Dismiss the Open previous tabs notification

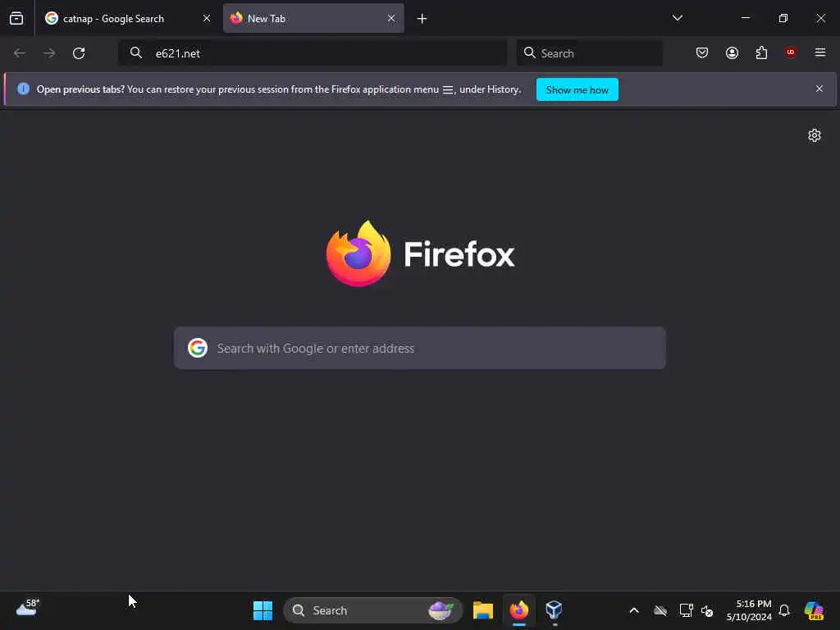click(x=819, y=89)
